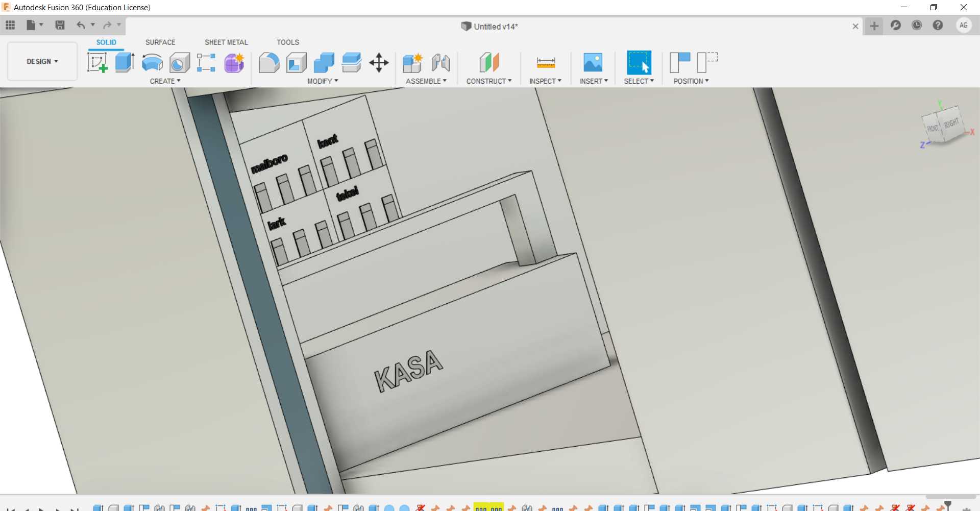Activate the Measure tool
Viewport: 980px width, 511px height.
pos(546,63)
